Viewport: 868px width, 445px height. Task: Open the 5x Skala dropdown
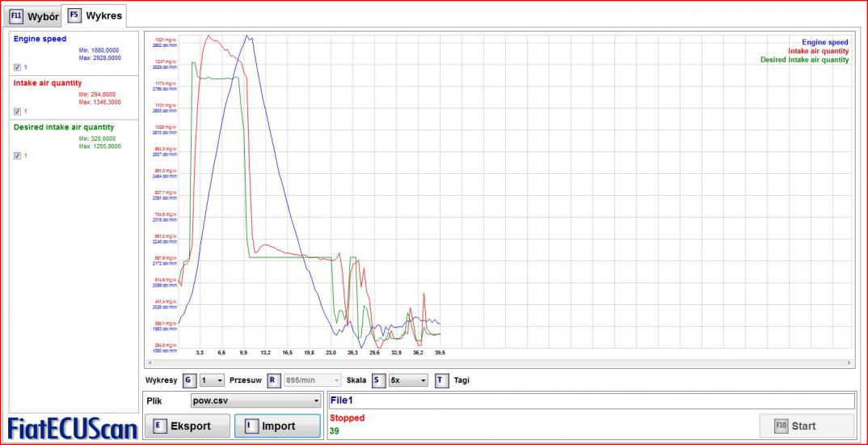point(408,381)
